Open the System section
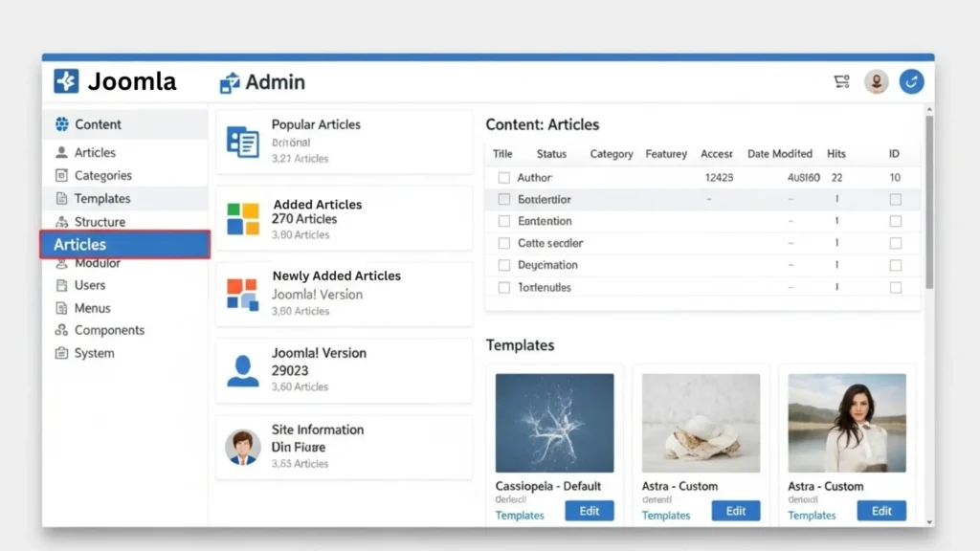Screen dimensions: 980x551 pyautogui.click(x=92, y=353)
